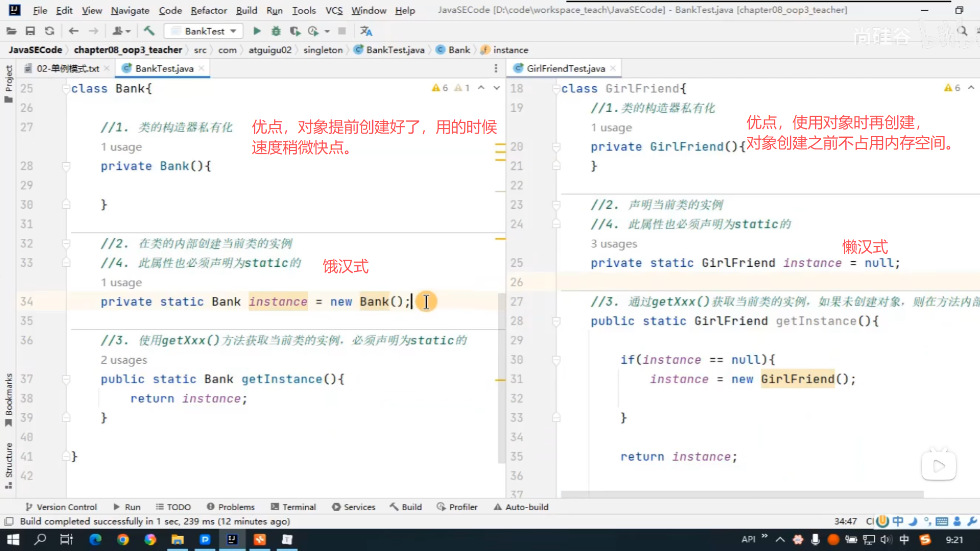
Task: Click the Reload from disk sync icon
Action: click(x=50, y=31)
